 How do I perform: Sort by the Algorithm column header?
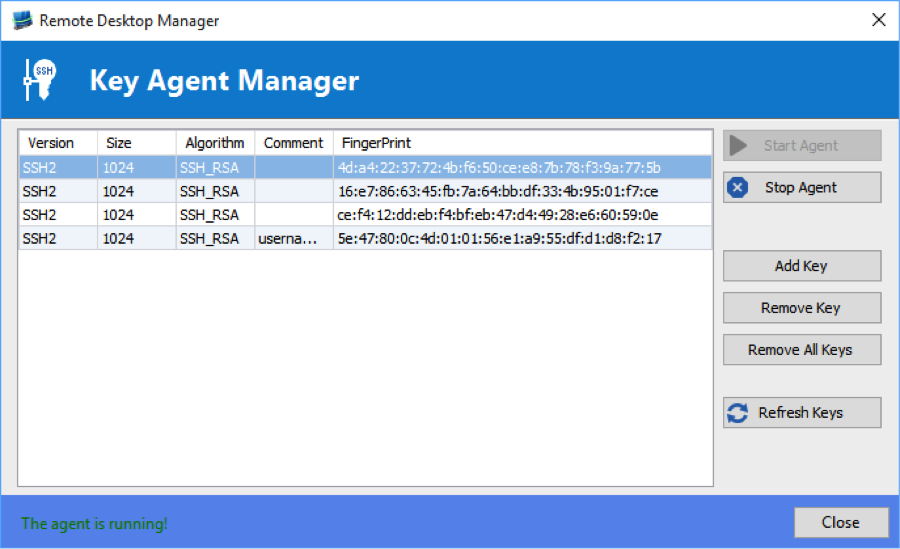coord(214,143)
